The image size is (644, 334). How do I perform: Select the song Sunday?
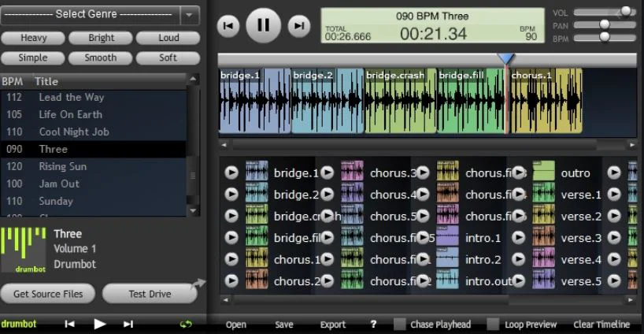coord(94,201)
